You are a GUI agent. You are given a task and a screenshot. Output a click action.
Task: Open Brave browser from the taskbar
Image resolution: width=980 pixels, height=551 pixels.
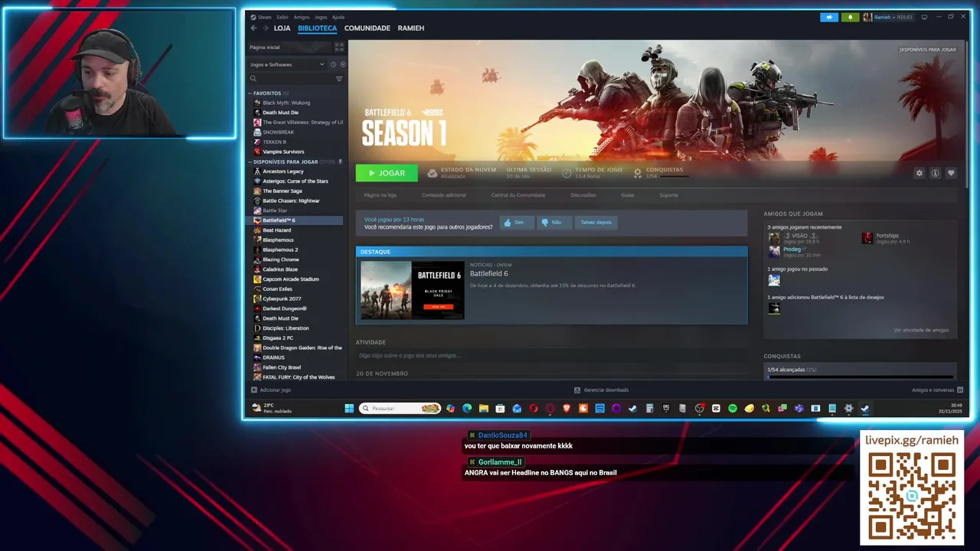tap(567, 409)
